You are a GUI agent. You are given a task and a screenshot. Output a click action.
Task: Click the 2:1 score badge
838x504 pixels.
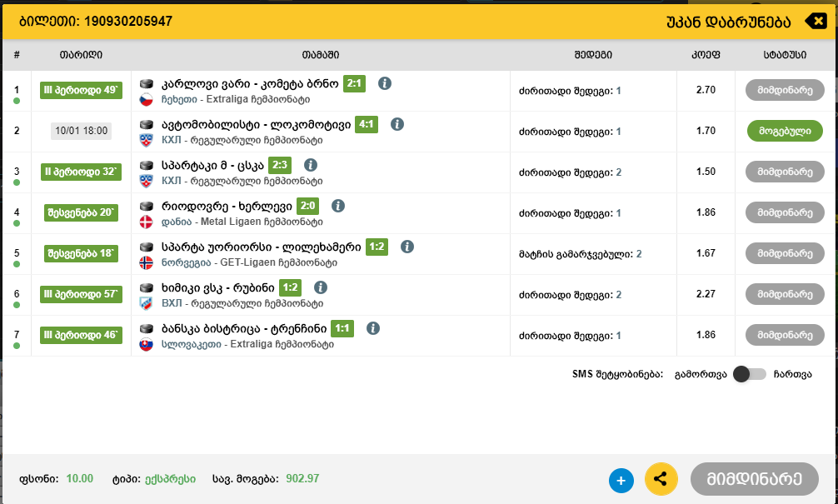pos(354,83)
